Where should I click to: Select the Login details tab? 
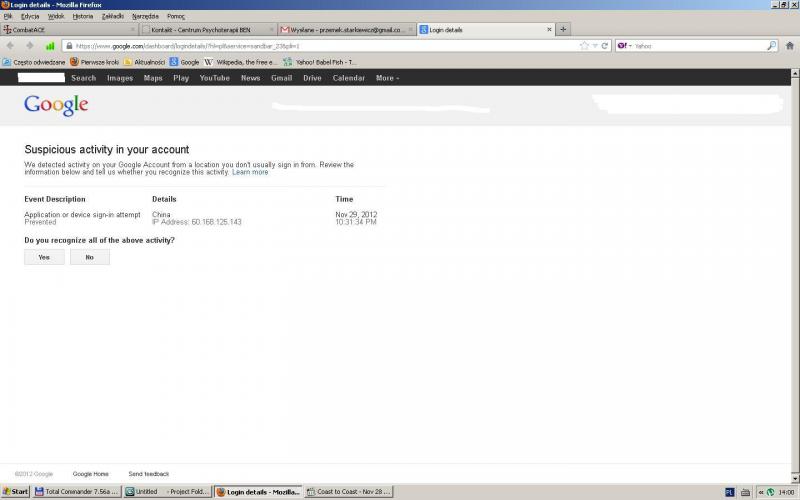point(486,30)
